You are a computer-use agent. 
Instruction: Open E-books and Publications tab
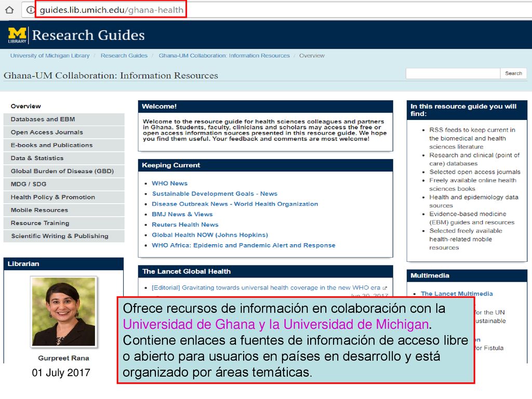(x=64, y=145)
